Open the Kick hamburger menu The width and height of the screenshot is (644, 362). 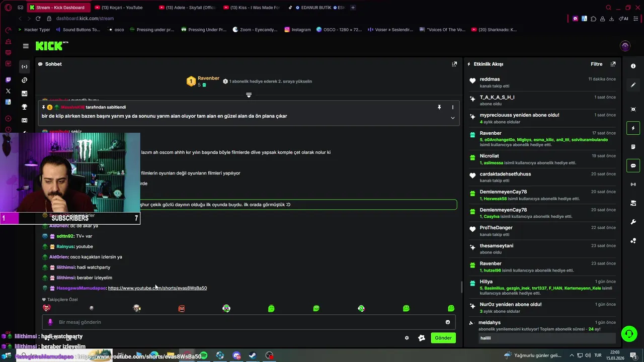pos(26,46)
